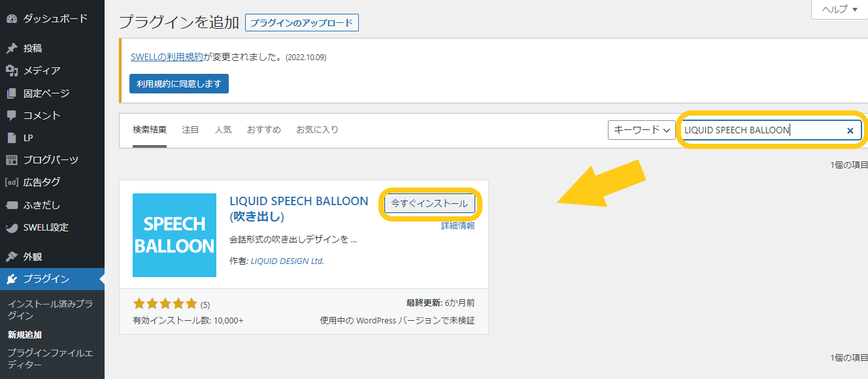The height and width of the screenshot is (379, 868).
Task: Clear search with the x icon
Action: [x=850, y=130]
